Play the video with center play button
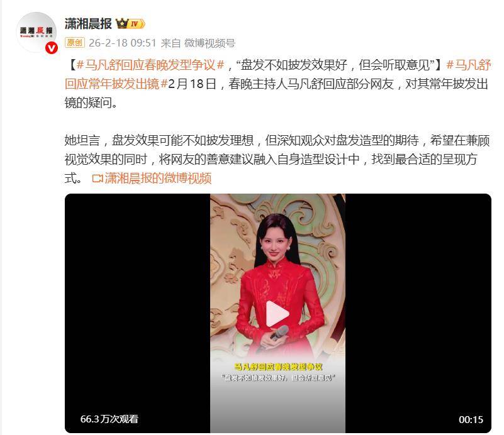 pos(277,314)
